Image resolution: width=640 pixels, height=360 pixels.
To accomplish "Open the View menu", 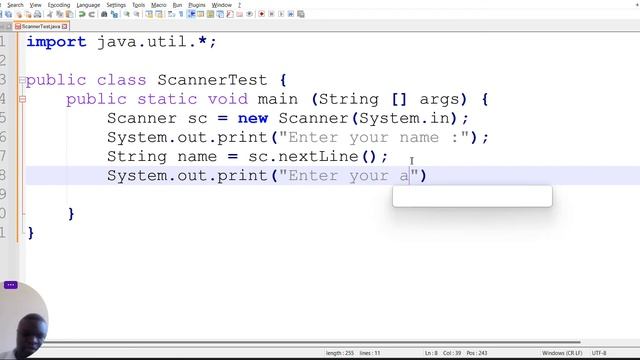I will click(36, 5).
